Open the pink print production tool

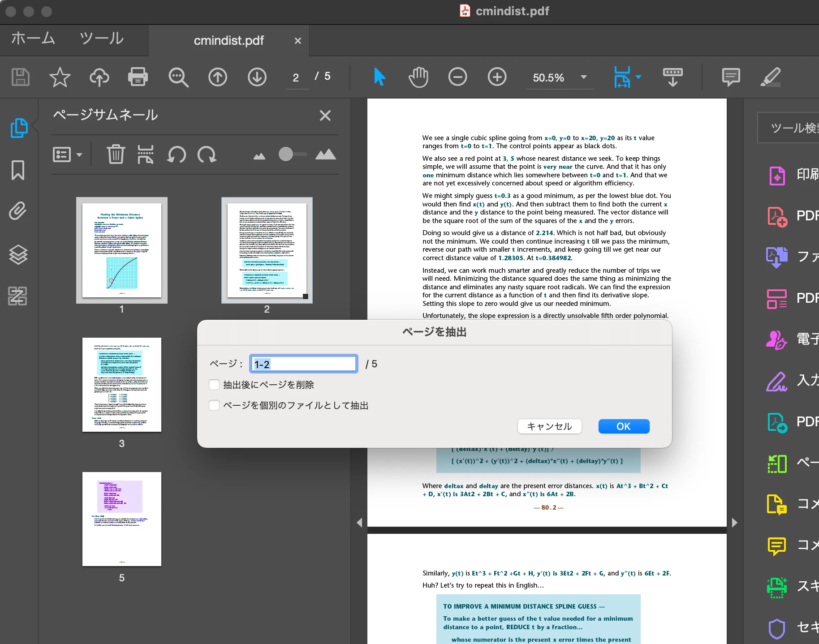tap(777, 175)
